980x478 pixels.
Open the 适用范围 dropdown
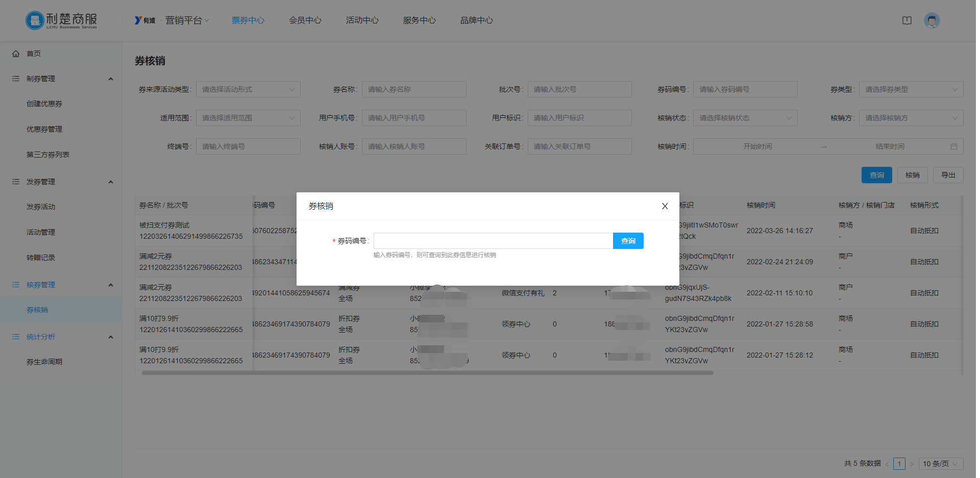248,118
